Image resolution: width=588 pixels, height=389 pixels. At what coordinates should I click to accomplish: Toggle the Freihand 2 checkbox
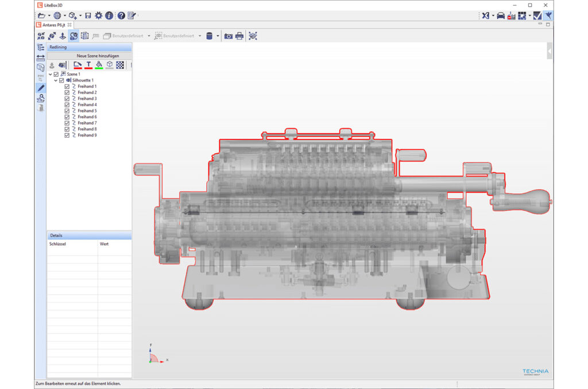(67, 92)
